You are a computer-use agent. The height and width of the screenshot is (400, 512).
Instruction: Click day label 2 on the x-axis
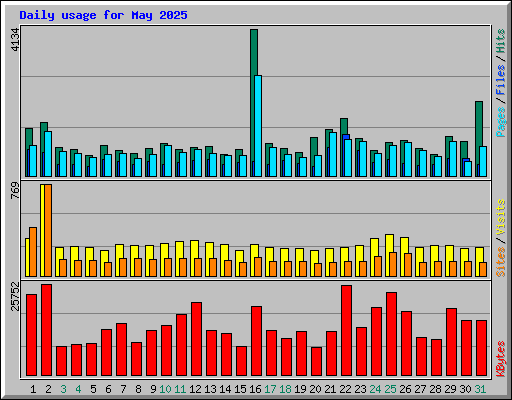[x=48, y=389]
